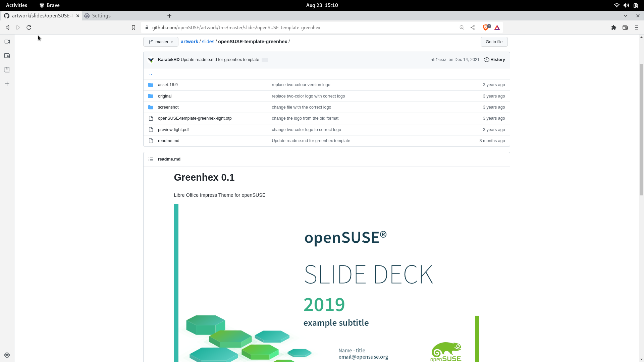Click the share icon in address bar

tap(473, 27)
